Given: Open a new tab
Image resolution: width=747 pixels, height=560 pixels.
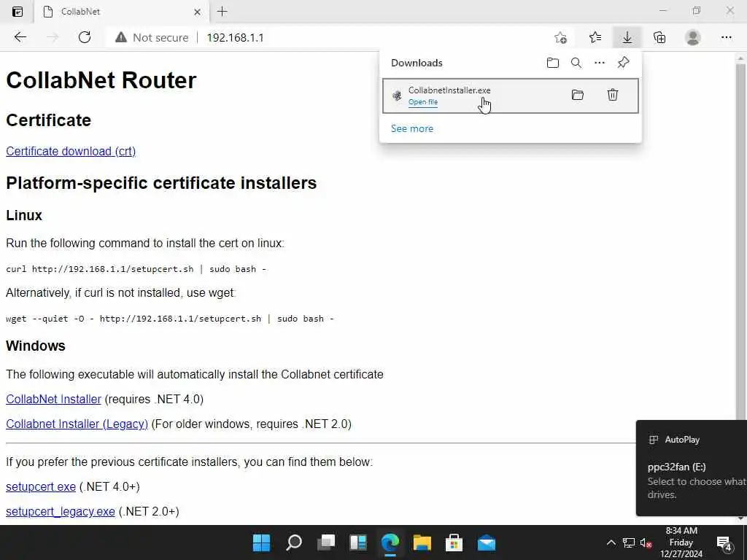Looking at the screenshot, I should [222, 12].
